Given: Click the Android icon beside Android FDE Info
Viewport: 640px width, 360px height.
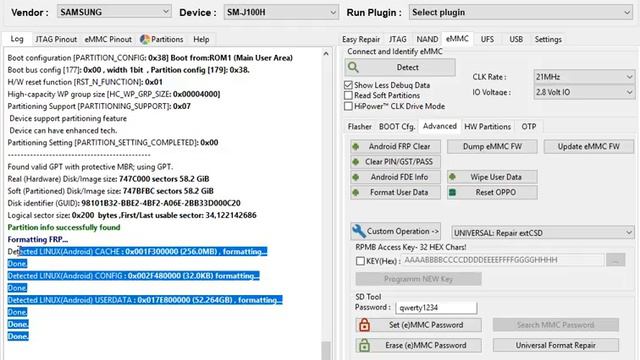Looking at the screenshot, I should tap(356, 177).
